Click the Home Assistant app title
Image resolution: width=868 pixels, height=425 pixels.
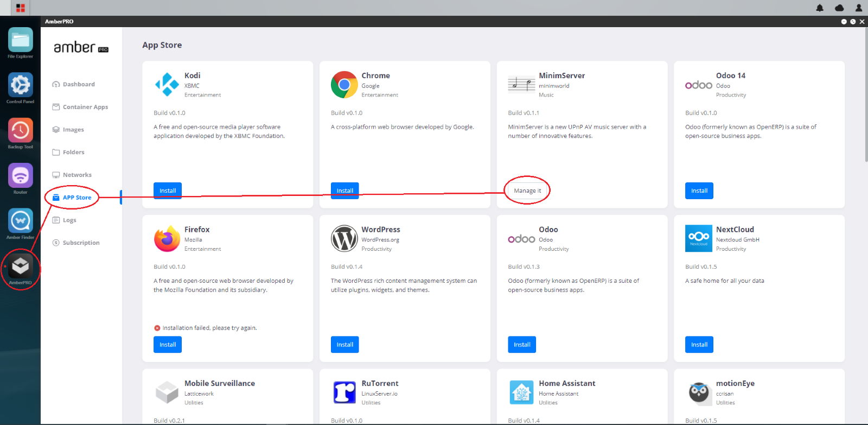(567, 383)
